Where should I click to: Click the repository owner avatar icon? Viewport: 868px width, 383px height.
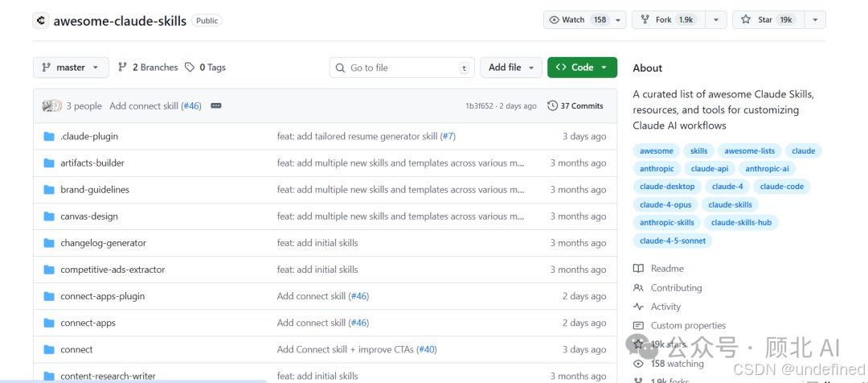point(40,20)
